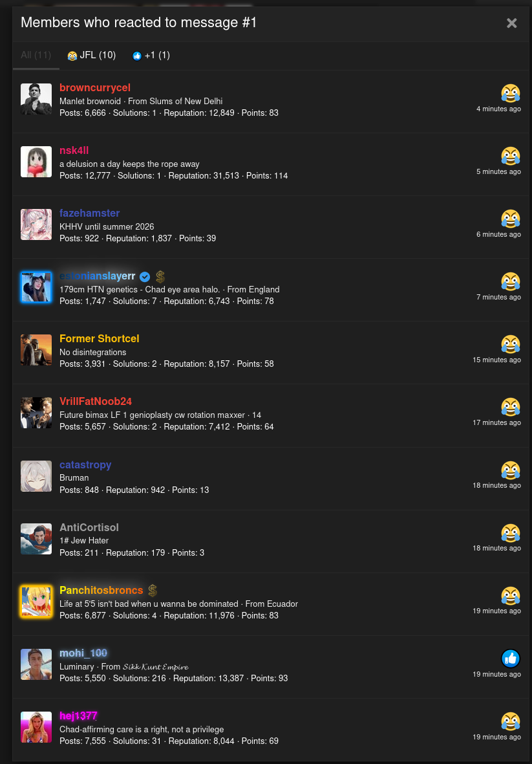Click the dollar icon next to estonianslayerr
Screen dimensions: 532x764
coord(160,277)
